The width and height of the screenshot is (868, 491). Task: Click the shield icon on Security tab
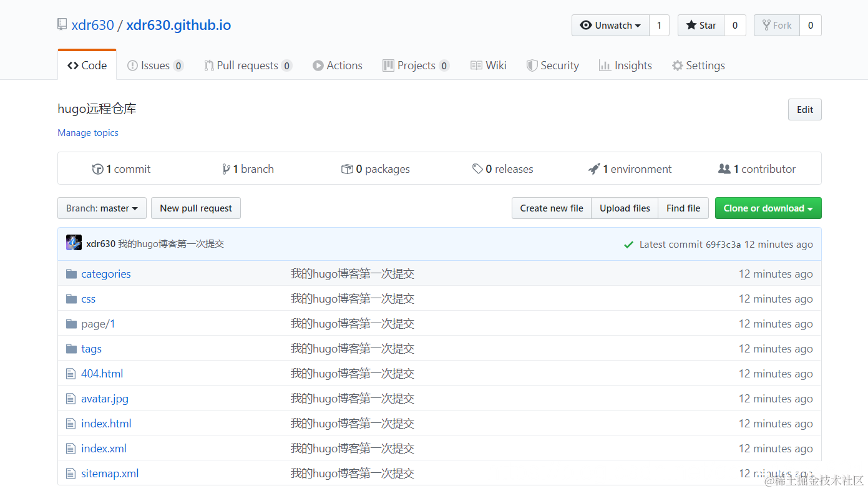click(x=532, y=66)
